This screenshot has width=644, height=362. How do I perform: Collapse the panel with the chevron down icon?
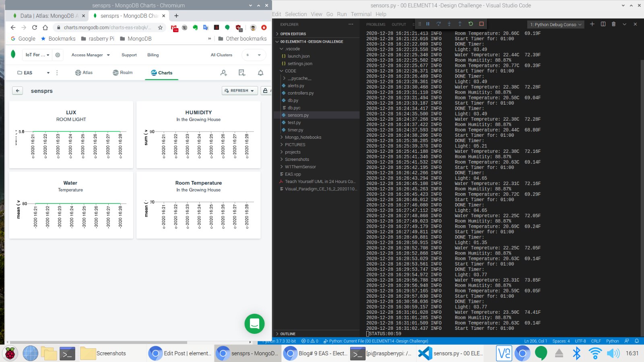[x=624, y=24]
